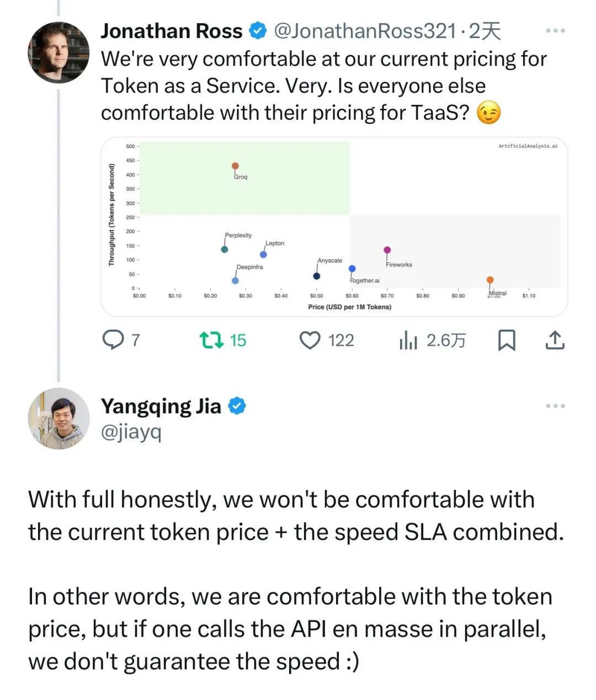The image size is (596, 700).
Task: Open Jonathan Ross's profile picture
Action: [58, 53]
